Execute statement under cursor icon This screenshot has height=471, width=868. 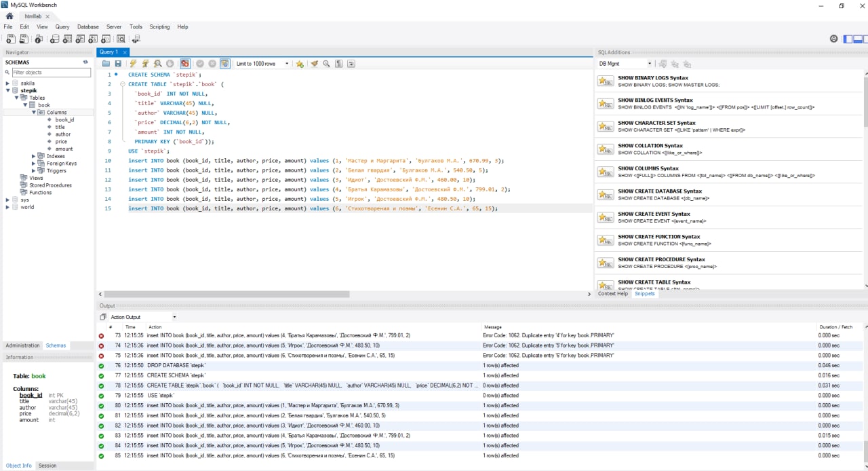[145, 63]
